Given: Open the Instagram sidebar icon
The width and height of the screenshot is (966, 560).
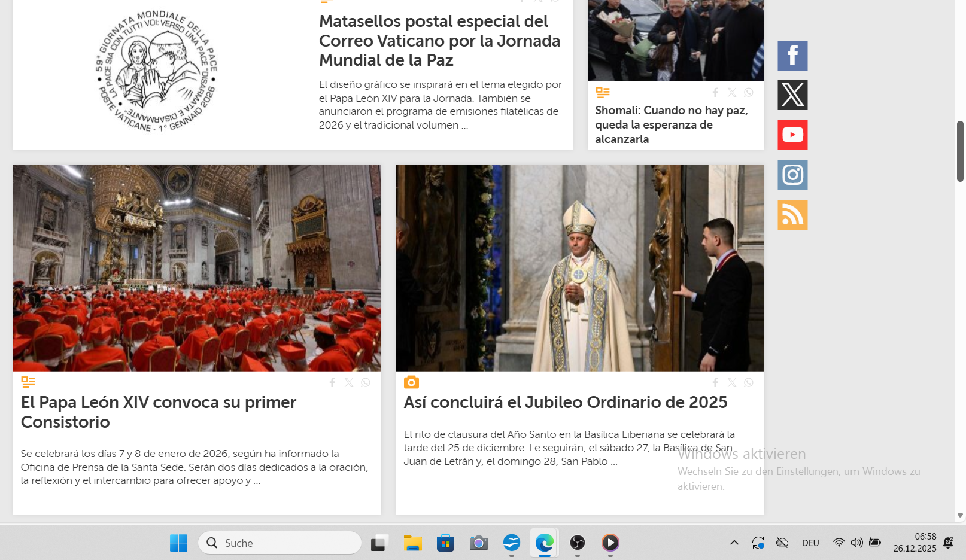Looking at the screenshot, I should click(x=792, y=175).
